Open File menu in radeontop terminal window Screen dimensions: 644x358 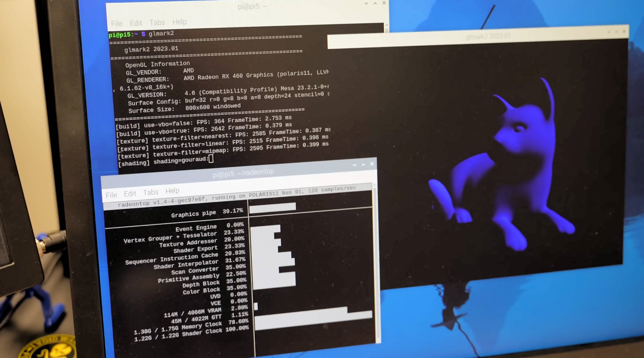pyautogui.click(x=111, y=195)
